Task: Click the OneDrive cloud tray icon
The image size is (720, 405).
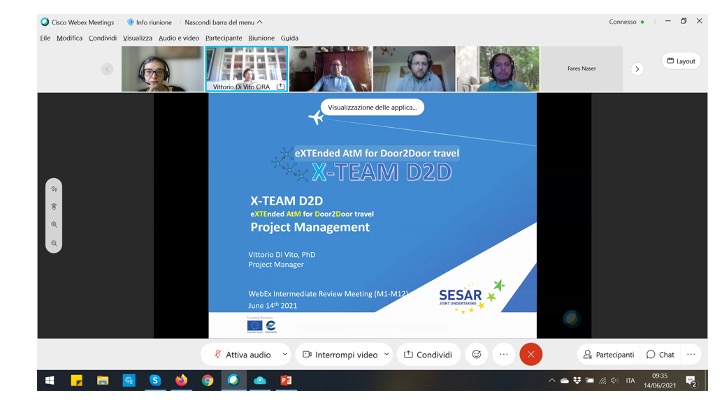Action: click(565, 380)
